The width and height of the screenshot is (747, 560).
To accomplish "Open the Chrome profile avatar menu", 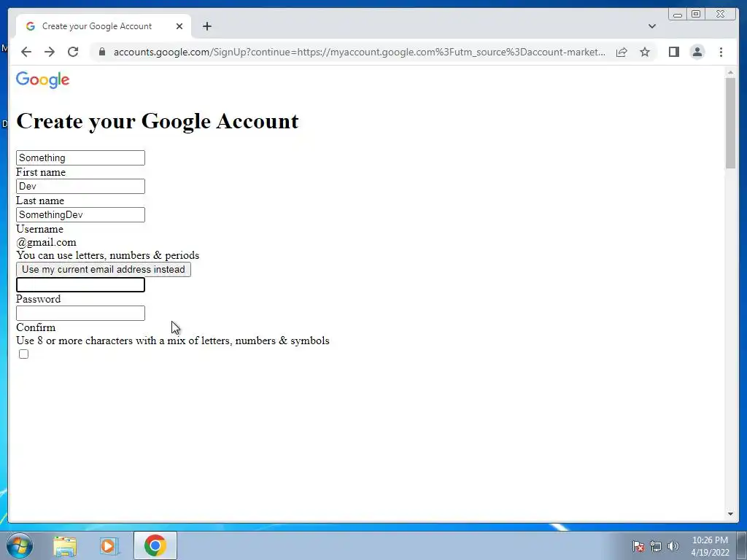I will coord(697,52).
